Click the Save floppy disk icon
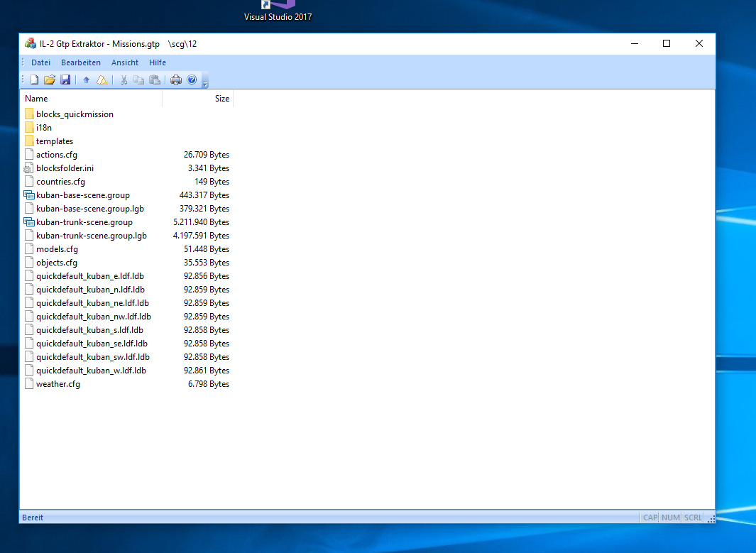Viewport: 756px width, 553px height. [x=65, y=80]
